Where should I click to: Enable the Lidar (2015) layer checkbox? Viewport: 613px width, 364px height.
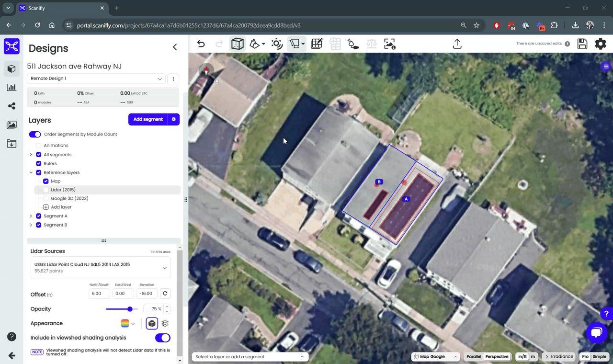tap(46, 190)
